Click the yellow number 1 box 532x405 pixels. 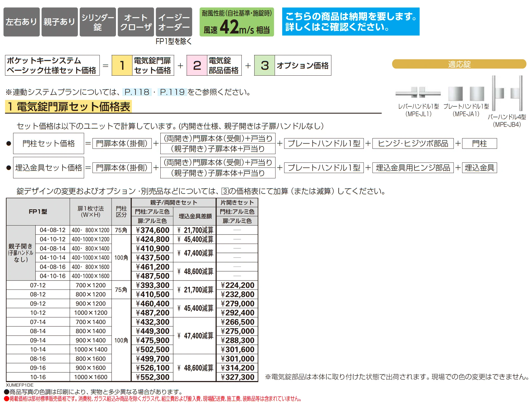(x=122, y=65)
